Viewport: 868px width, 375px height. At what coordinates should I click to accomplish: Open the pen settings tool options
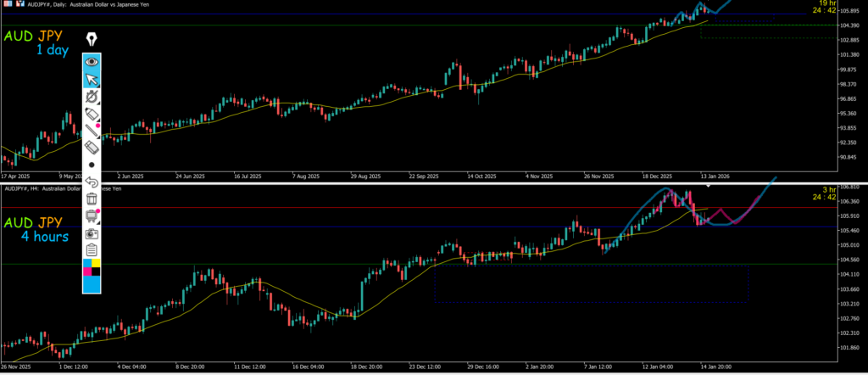click(92, 97)
